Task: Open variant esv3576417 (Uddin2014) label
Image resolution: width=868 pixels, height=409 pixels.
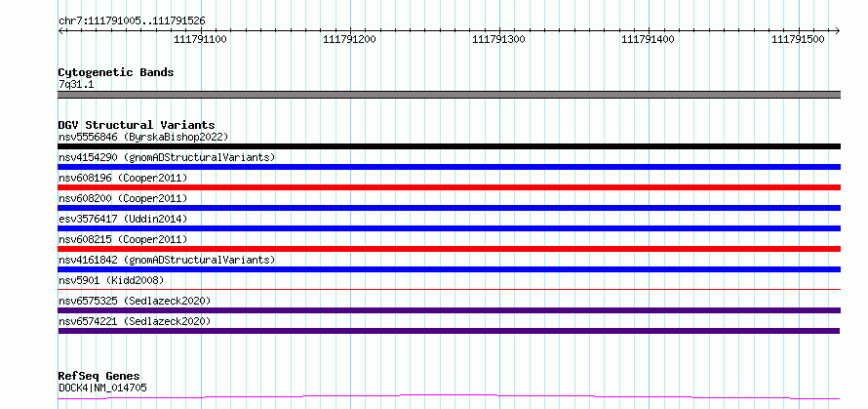Action: click(x=123, y=219)
